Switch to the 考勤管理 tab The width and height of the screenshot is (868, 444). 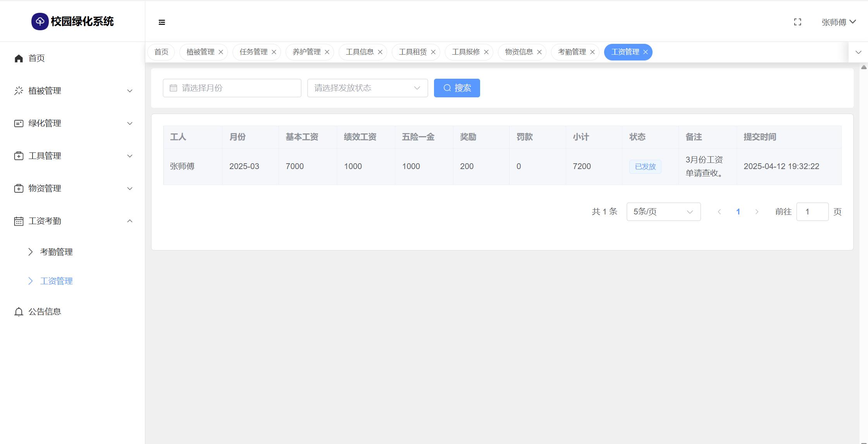point(572,52)
